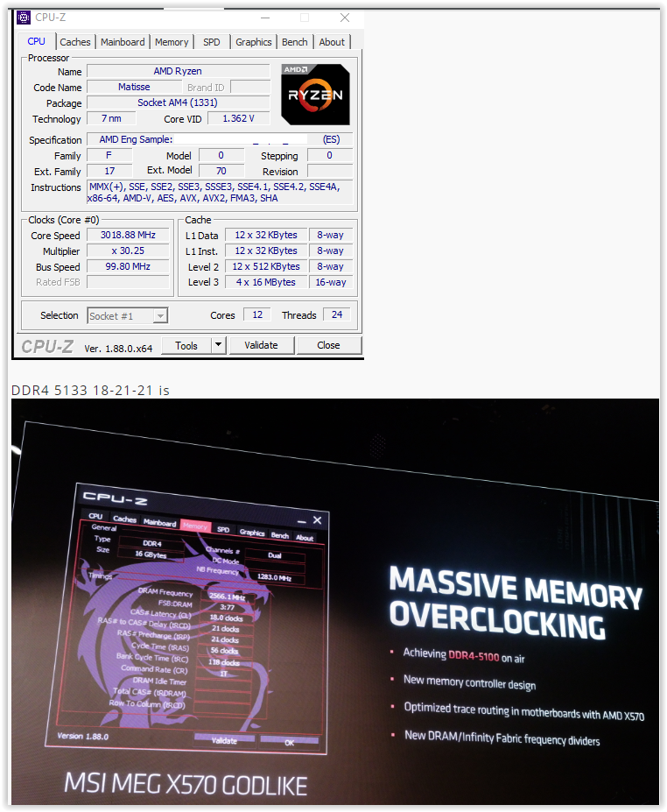
Task: Select the Memory tab in top CPU-Z window
Action: (172, 42)
